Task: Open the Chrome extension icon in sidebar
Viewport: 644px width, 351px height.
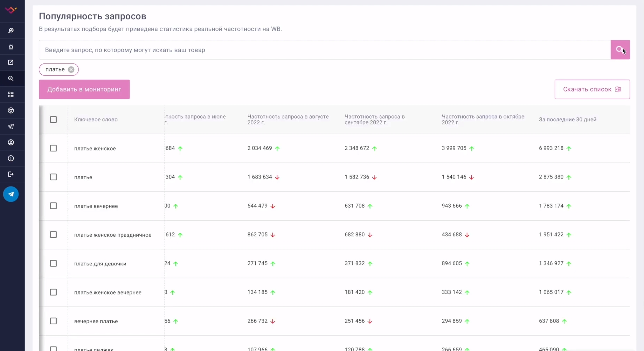Action: [11, 110]
